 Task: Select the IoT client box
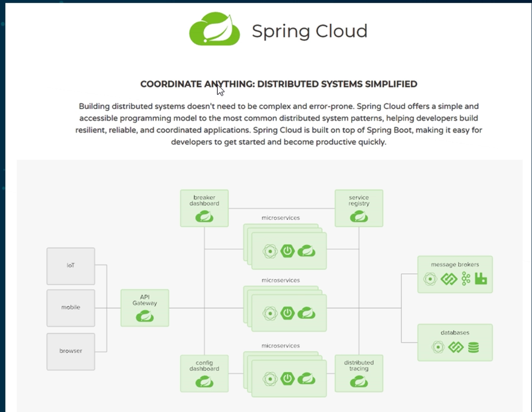click(70, 265)
